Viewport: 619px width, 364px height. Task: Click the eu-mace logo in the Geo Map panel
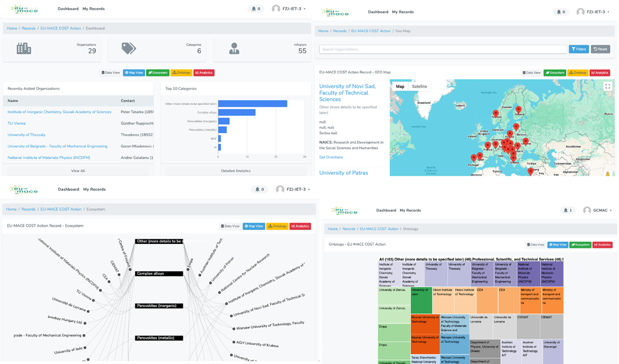tap(335, 12)
